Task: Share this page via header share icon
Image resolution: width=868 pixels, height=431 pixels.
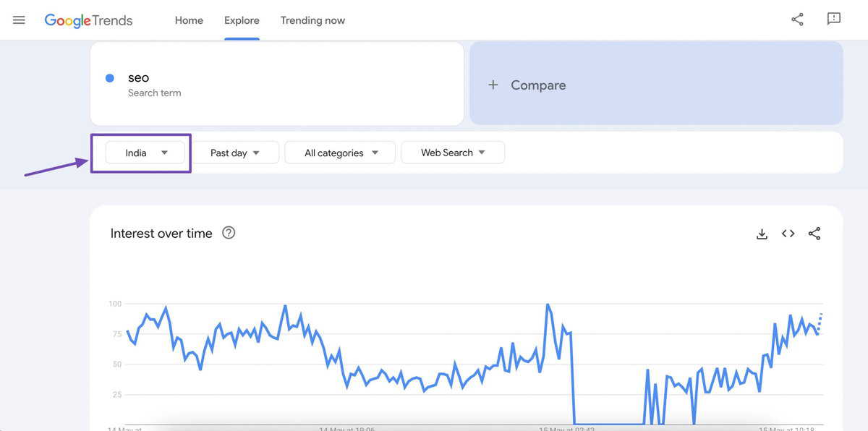Action: [x=797, y=20]
